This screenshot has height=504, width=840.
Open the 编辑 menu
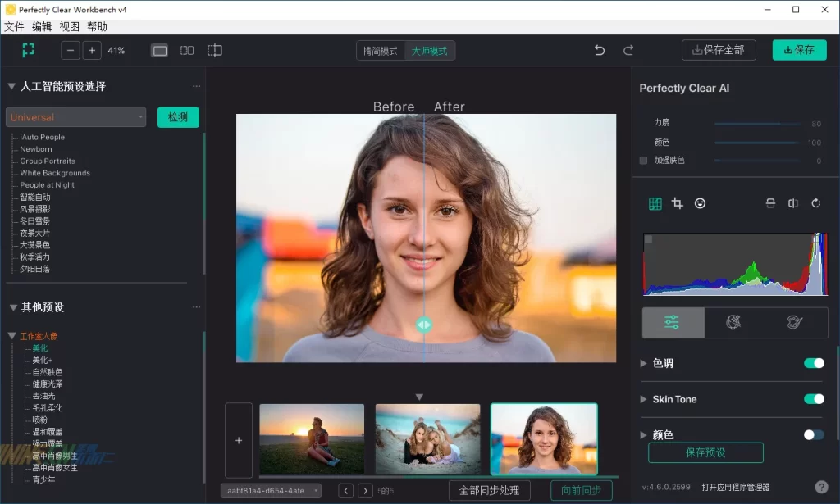(42, 26)
